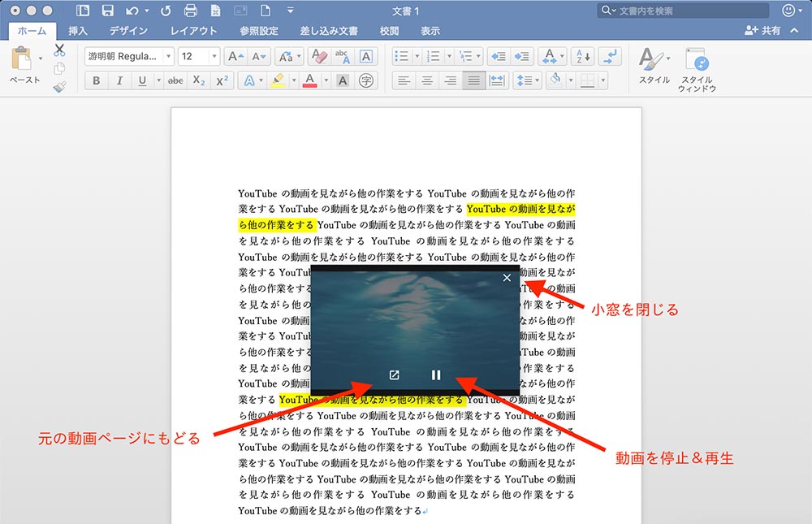The width and height of the screenshot is (812, 524).
Task: Apply distributed alignment
Action: (x=497, y=80)
